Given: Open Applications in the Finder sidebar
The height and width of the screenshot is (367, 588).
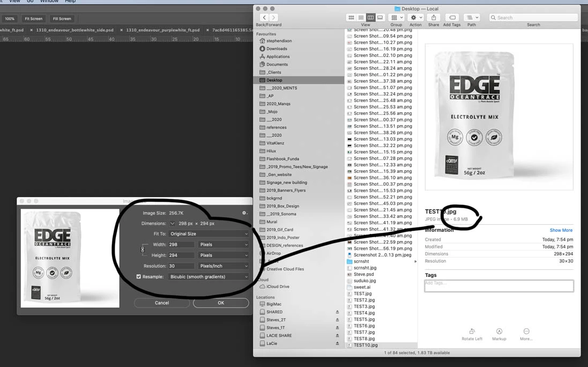Looking at the screenshot, I should pos(278,57).
